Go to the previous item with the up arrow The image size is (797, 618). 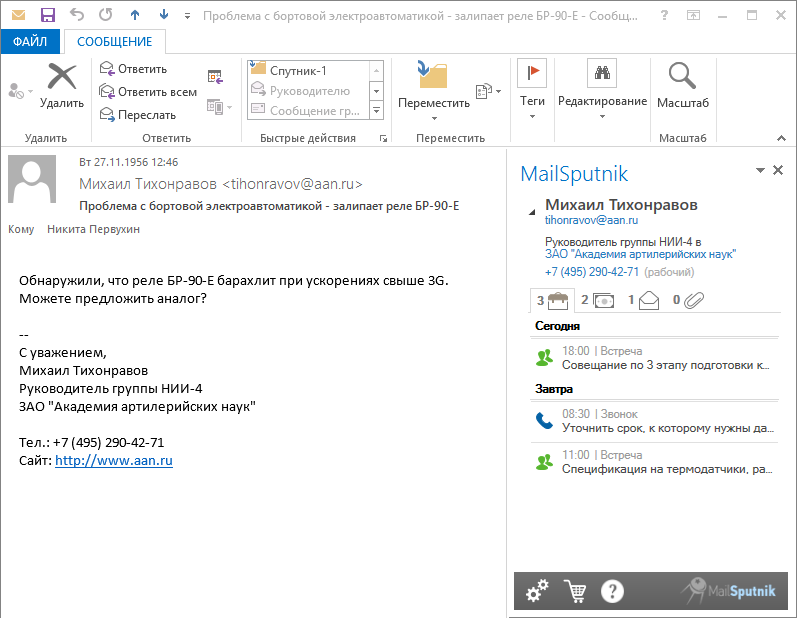135,15
